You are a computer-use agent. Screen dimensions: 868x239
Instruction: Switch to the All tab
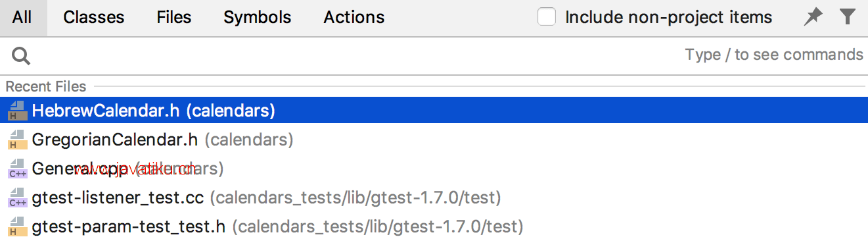coord(22,18)
